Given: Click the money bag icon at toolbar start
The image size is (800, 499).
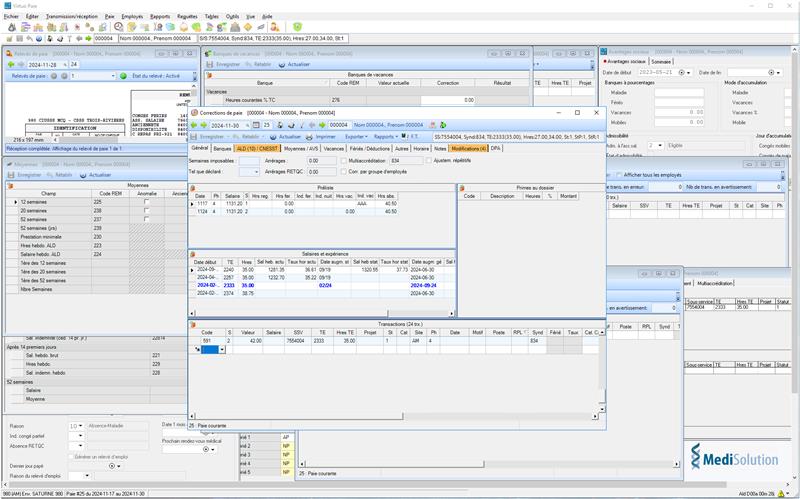Looking at the screenshot, I should click(12, 27).
